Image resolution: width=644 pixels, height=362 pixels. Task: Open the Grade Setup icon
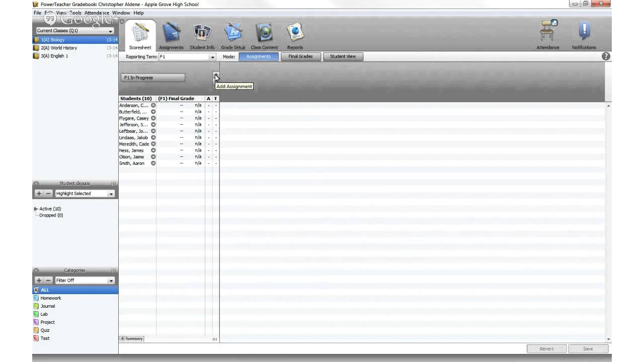coord(233,36)
